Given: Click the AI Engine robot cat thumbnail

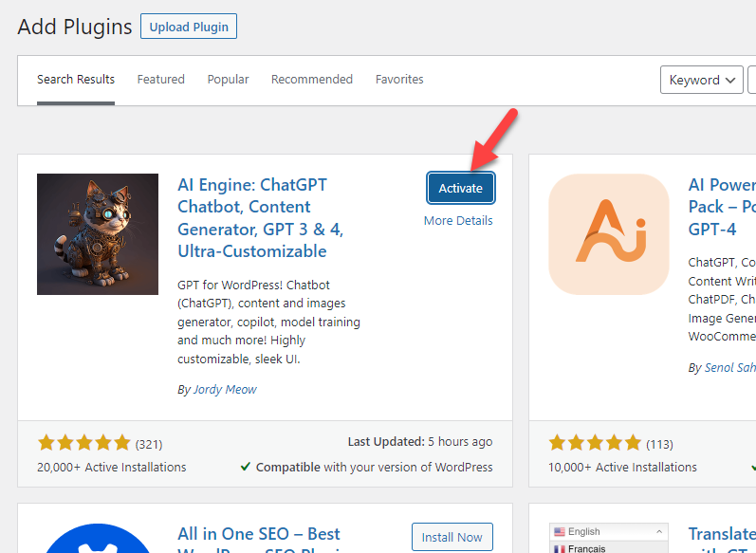Looking at the screenshot, I should (x=98, y=234).
